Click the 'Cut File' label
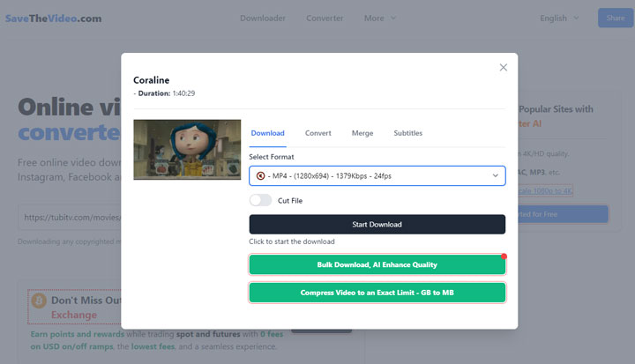635x364 pixels. (x=290, y=201)
